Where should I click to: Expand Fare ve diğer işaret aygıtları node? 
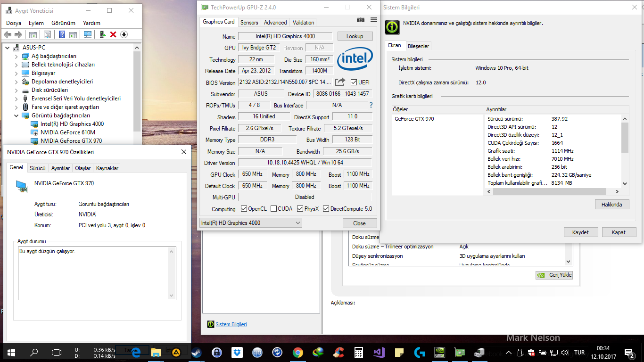pyautogui.click(x=16, y=107)
